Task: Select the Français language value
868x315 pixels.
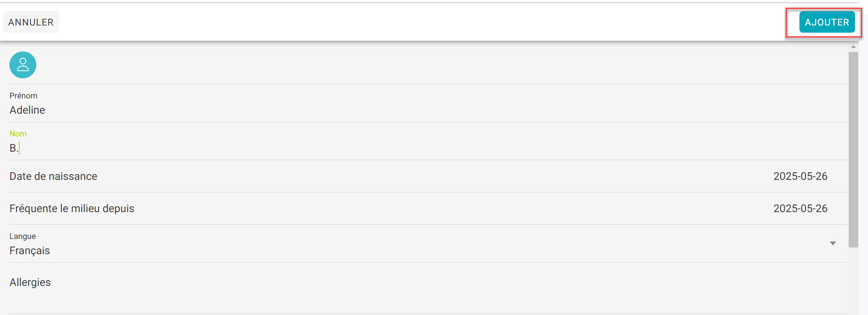Action: (x=30, y=251)
